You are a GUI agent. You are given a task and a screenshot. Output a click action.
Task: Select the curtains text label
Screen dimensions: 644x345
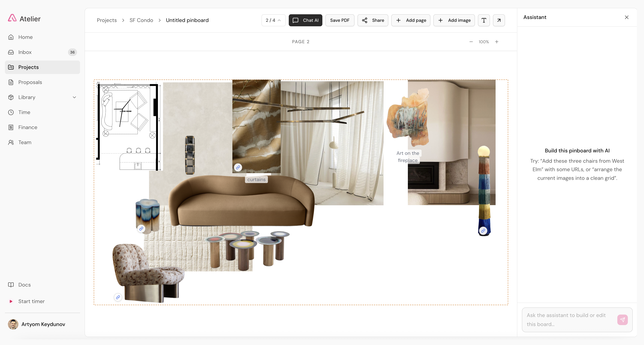[256, 179]
